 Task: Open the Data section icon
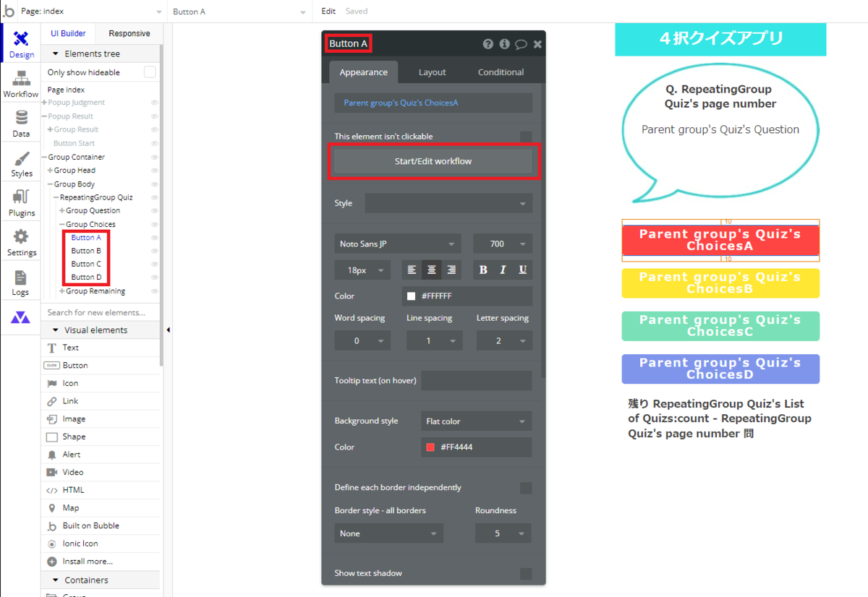pyautogui.click(x=21, y=124)
